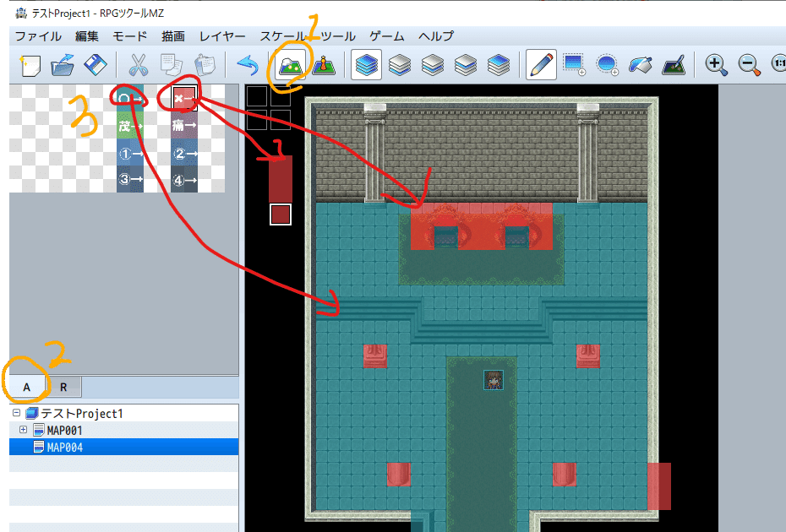
Task: Select the Pencil drawing tool
Action: coord(542,65)
